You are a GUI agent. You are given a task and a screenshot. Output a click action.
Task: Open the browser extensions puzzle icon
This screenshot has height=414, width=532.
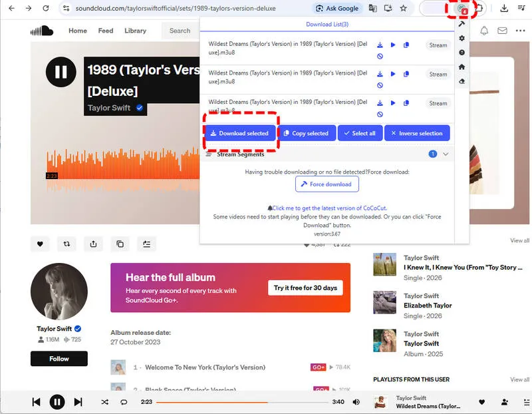(479, 8)
